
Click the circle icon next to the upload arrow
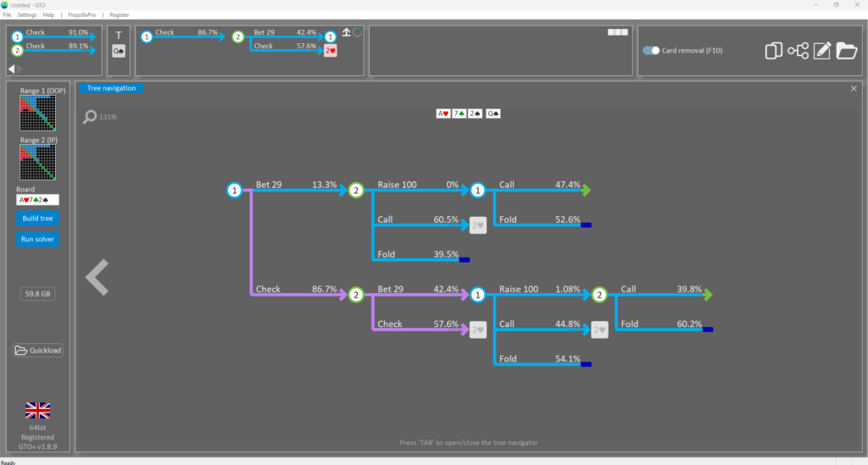tap(358, 32)
